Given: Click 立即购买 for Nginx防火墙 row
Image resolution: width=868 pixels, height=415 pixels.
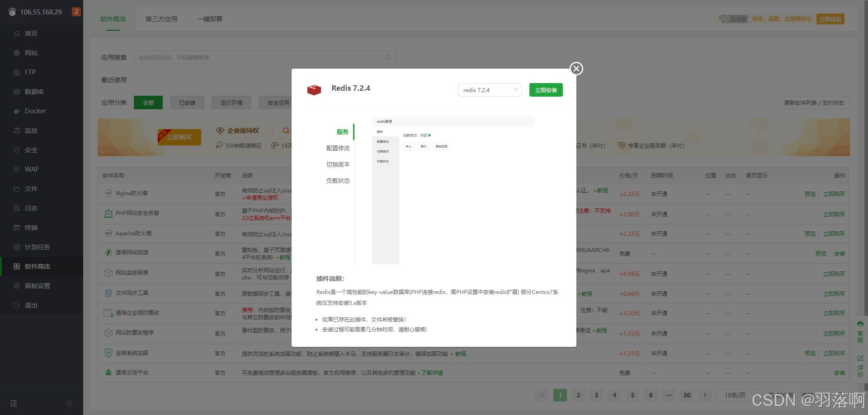Looking at the screenshot, I should [834, 194].
